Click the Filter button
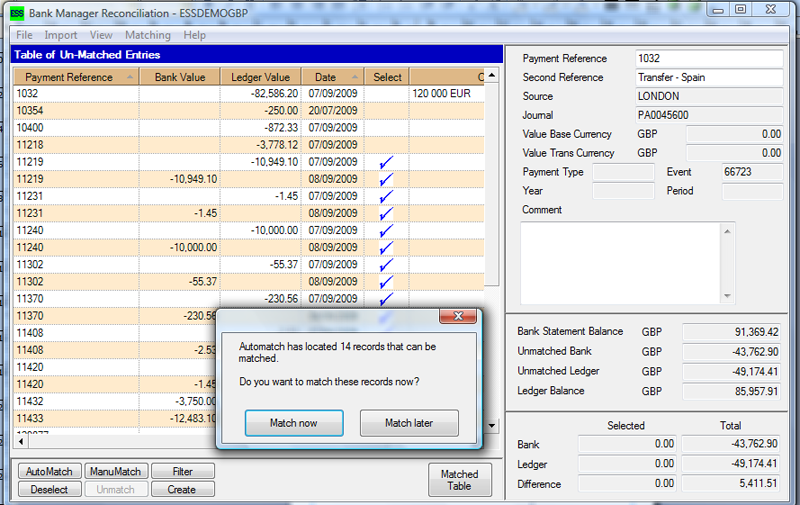This screenshot has width=800, height=505. [x=181, y=471]
